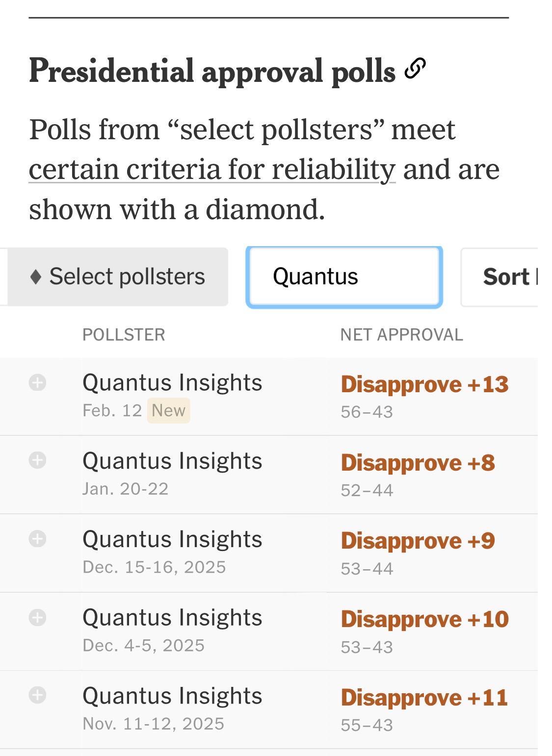552x756 pixels.
Task: Click Disapprove +11 net approval value
Action: click(424, 698)
